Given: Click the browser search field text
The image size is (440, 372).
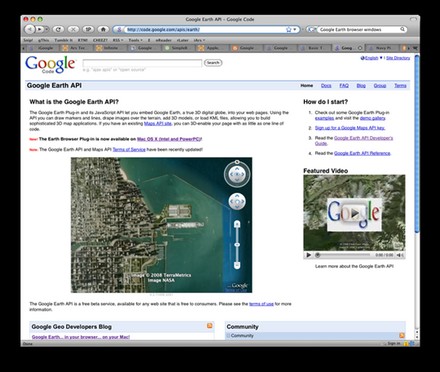Looking at the screenshot, I should coord(351,30).
